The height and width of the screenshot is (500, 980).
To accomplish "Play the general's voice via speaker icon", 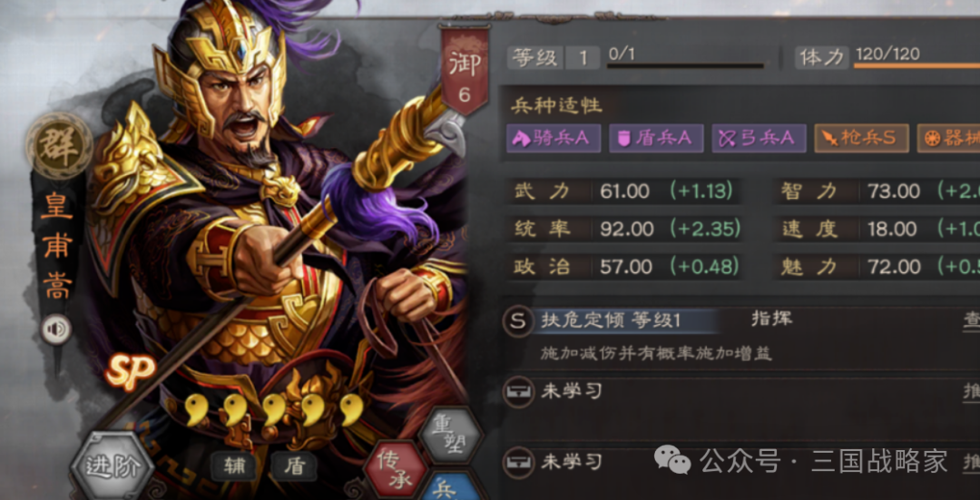I will (x=56, y=329).
